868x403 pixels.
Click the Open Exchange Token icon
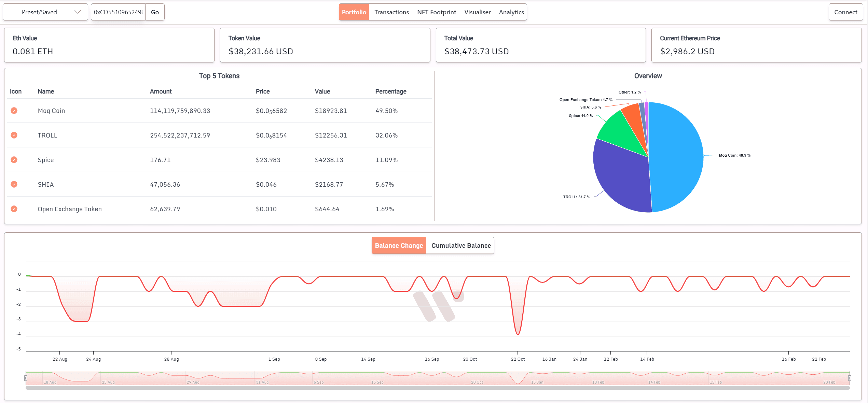(14, 209)
